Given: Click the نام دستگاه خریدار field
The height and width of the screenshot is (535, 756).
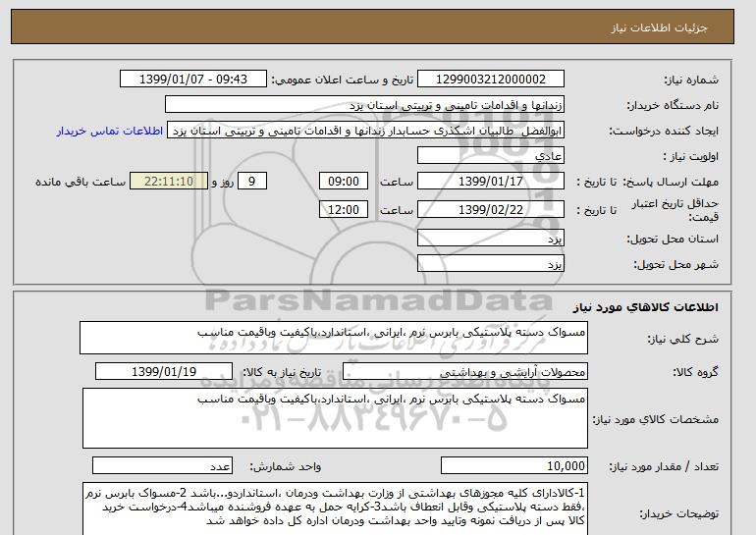Looking at the screenshot, I should 364,105.
